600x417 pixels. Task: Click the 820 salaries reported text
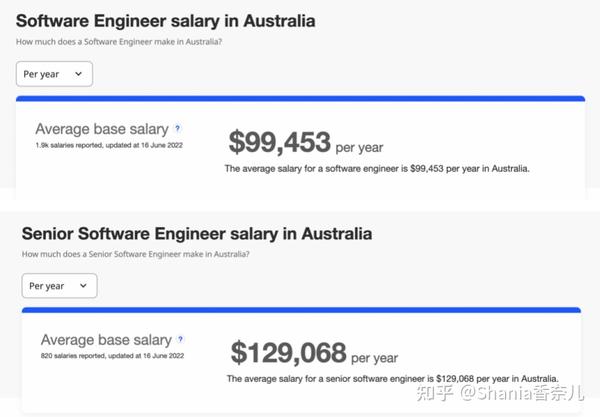112,356
